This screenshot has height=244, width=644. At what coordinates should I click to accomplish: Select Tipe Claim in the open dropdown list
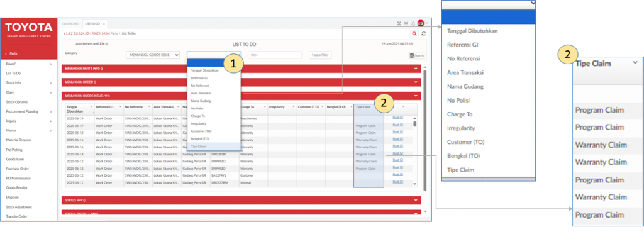[214, 147]
